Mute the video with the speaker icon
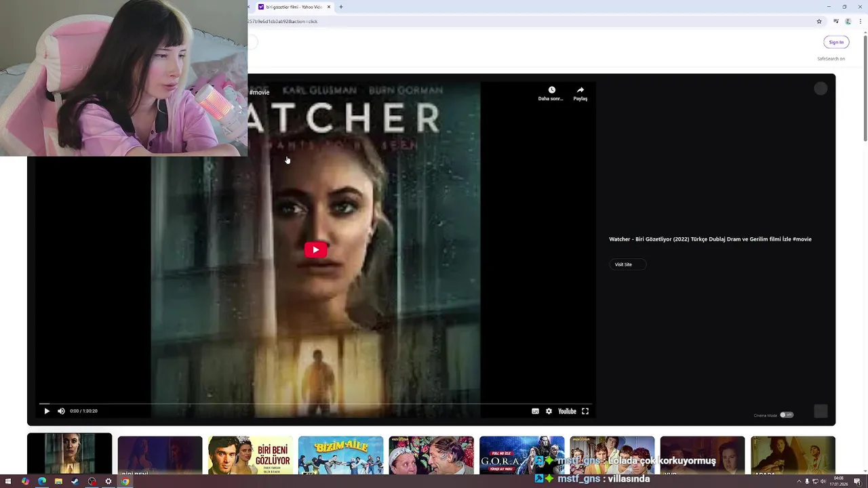Image resolution: width=868 pixels, height=488 pixels. [61, 411]
